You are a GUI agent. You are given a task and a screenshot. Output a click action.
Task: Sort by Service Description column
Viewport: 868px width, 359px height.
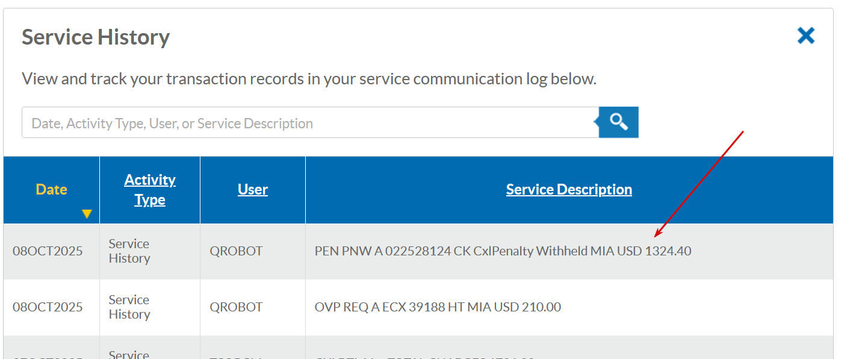[569, 190]
